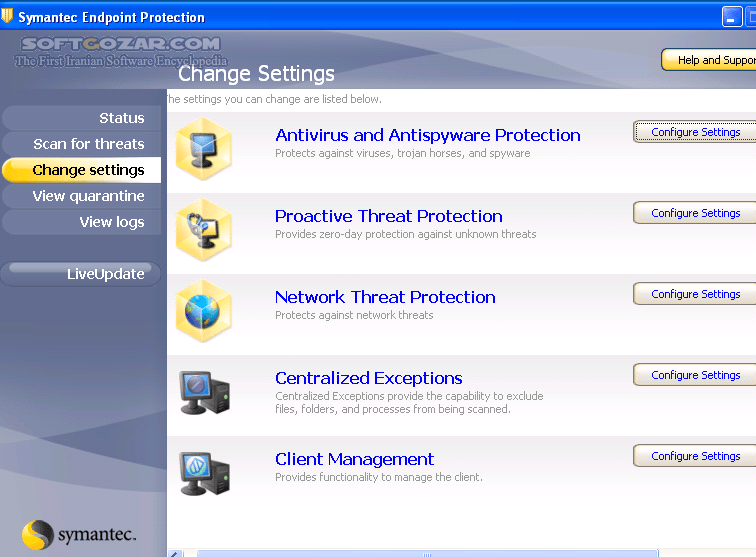The width and height of the screenshot is (756, 557).
Task: Click the Client Management computer icon
Action: pyautogui.click(x=204, y=474)
